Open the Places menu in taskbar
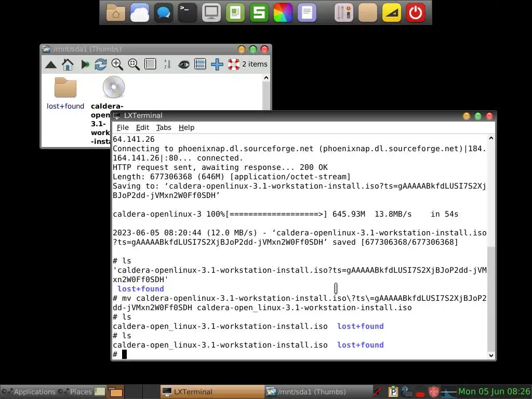The width and height of the screenshot is (532, 399). point(75,392)
